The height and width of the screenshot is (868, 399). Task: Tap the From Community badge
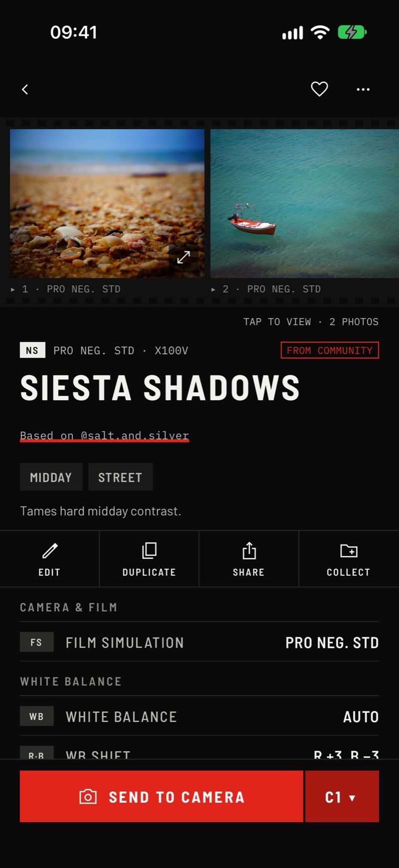(x=330, y=350)
